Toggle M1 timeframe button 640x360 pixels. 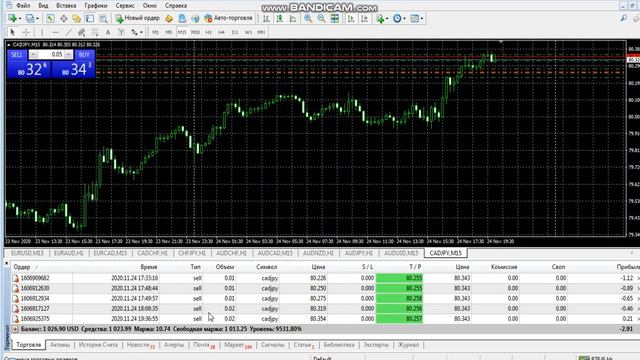[156, 32]
